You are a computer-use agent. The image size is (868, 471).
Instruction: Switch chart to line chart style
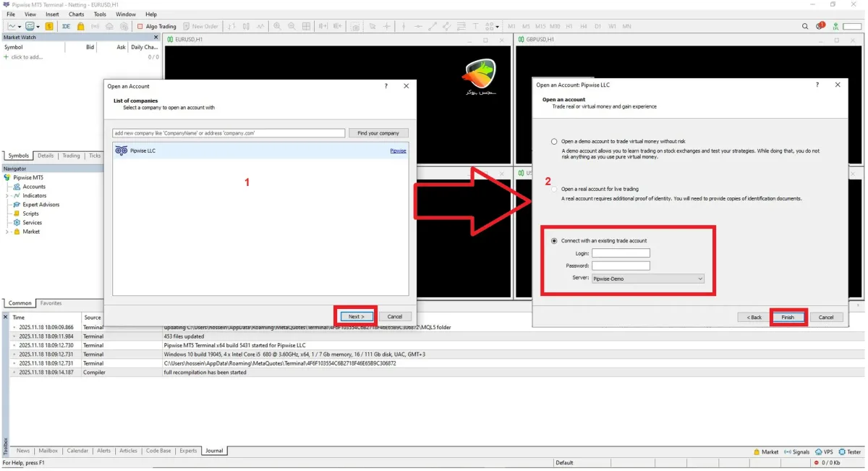pos(260,26)
